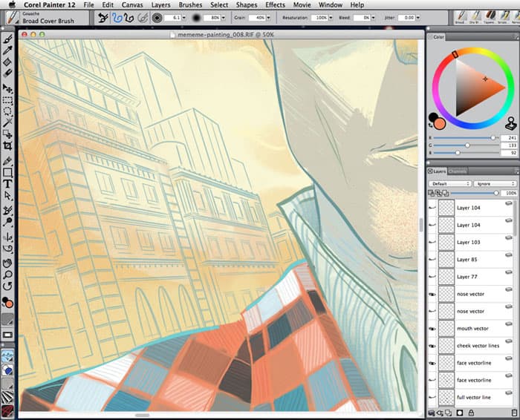
Task: Open the Shapes menu
Action: [x=247, y=5]
